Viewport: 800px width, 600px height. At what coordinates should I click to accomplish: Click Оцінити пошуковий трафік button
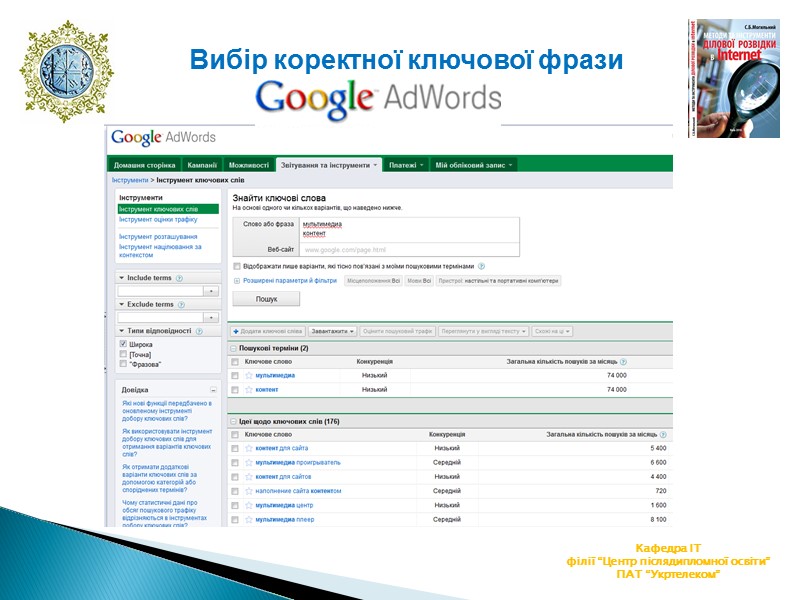[x=398, y=332]
